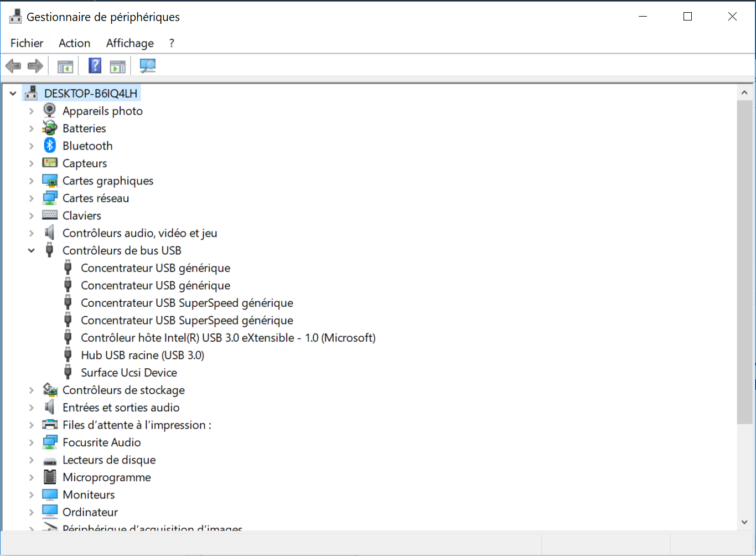Viewport: 756px width, 556px height.
Task: Open the Action menu
Action: 75,43
